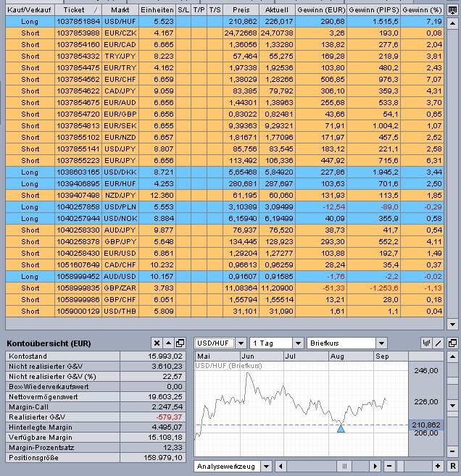Click positions table scroll-down arrow
Viewport: 461px width, 476px height.
click(x=452, y=324)
